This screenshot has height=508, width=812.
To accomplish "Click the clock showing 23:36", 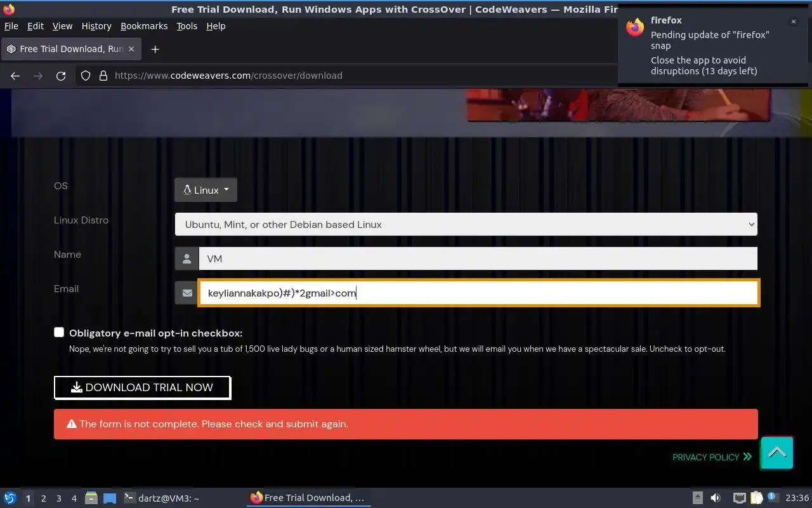I will (797, 498).
